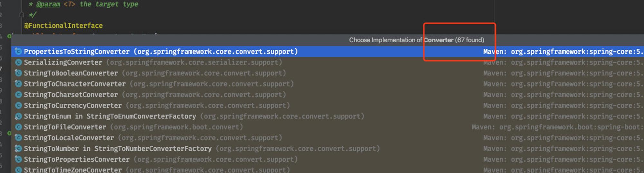Click the SerializingConverter package name text

(194, 62)
